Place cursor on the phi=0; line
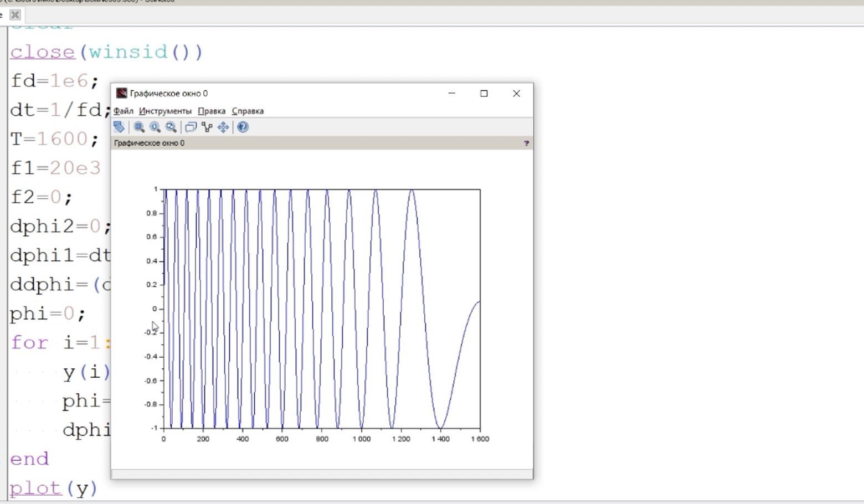This screenshot has width=864, height=504. tap(48, 313)
